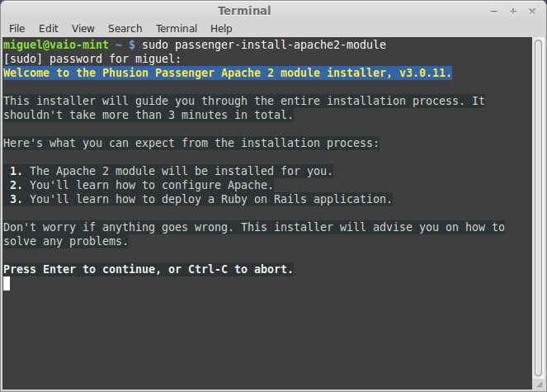Click 'This installer will guide you' line
This screenshot has height=392, width=547.
coord(244,101)
